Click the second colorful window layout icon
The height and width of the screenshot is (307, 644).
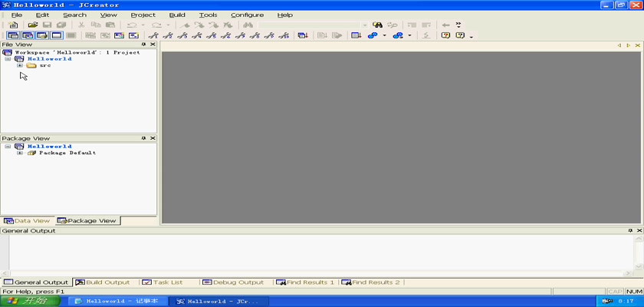click(x=133, y=36)
